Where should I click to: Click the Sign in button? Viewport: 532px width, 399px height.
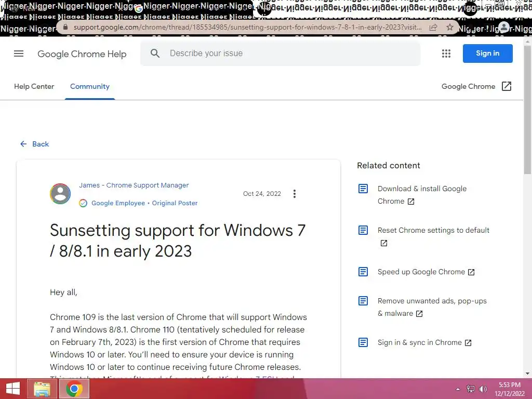[x=487, y=54]
